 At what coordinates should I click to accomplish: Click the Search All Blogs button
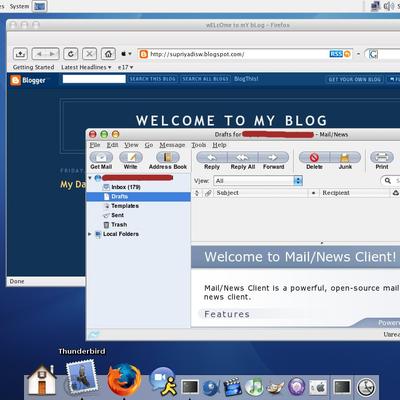205,79
